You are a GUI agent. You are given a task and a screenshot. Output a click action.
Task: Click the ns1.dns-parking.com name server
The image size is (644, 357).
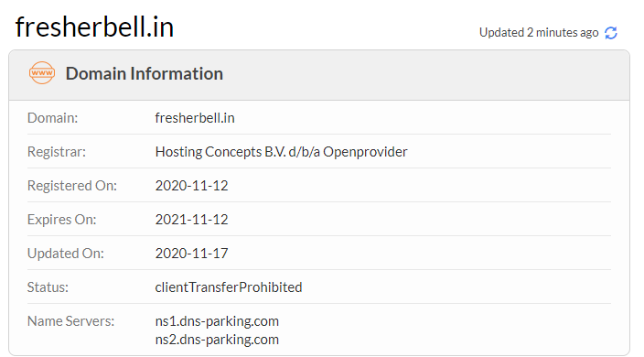coord(217,321)
